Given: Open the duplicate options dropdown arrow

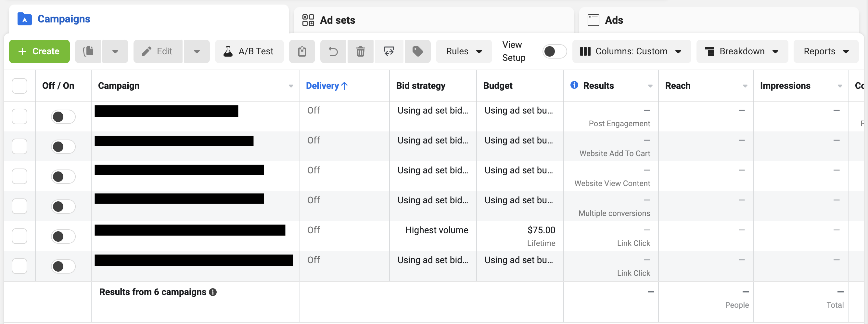Looking at the screenshot, I should (115, 51).
